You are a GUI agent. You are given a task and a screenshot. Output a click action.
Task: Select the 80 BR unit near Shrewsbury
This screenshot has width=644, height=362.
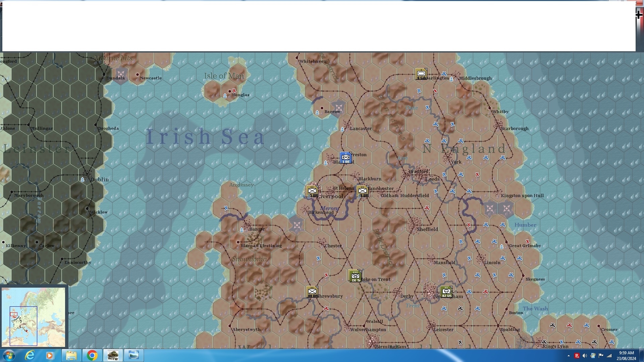(x=312, y=292)
